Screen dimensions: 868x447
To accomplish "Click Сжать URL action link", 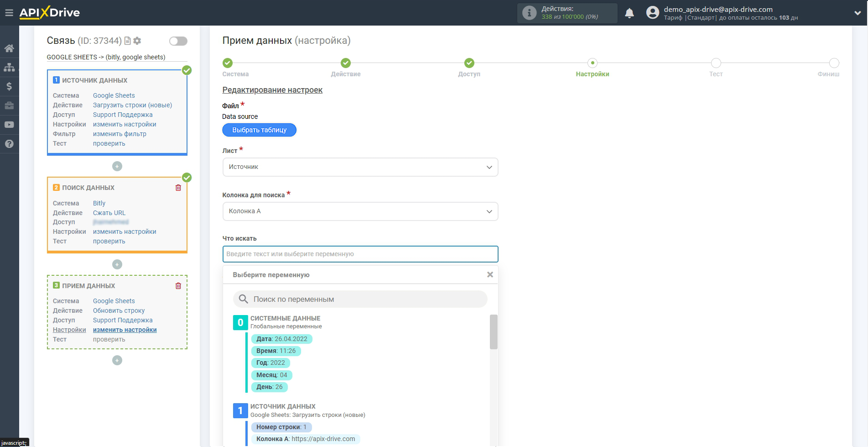I will pyautogui.click(x=109, y=213).
